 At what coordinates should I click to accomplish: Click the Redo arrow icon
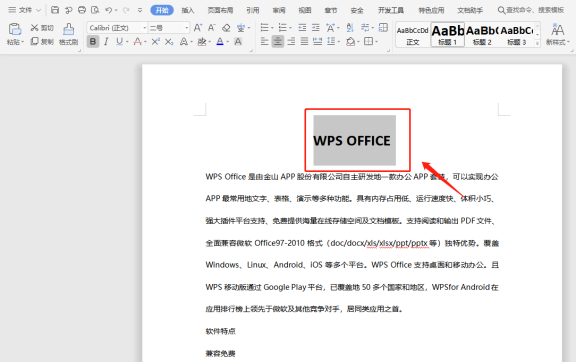tap(126, 10)
